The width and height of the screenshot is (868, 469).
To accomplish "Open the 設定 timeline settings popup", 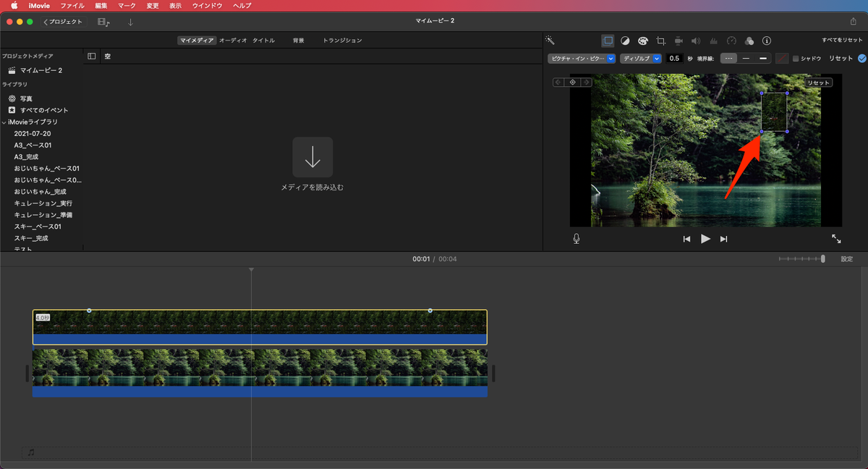I will point(846,259).
